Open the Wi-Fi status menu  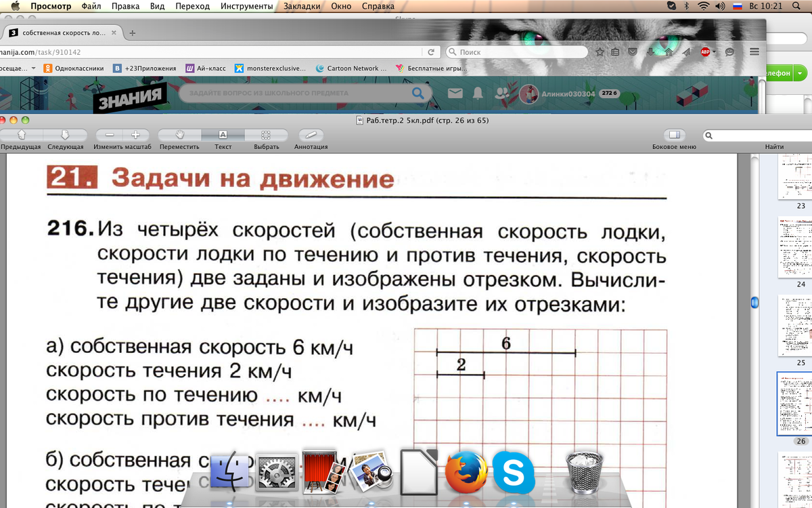[x=703, y=6]
